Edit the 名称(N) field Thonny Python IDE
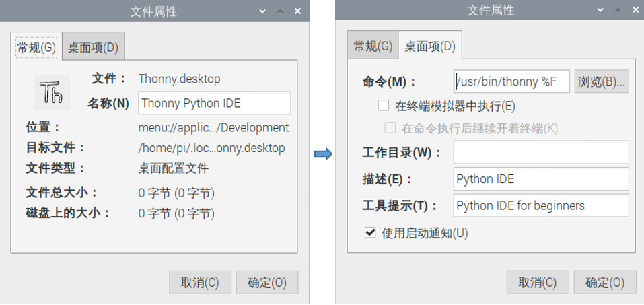 215,103
